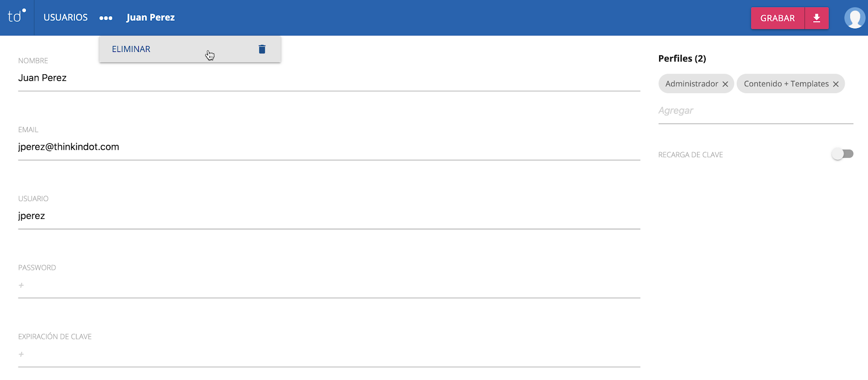The height and width of the screenshot is (380, 868).
Task: Select Eliminar from the dropdown menu
Action: coord(131,49)
